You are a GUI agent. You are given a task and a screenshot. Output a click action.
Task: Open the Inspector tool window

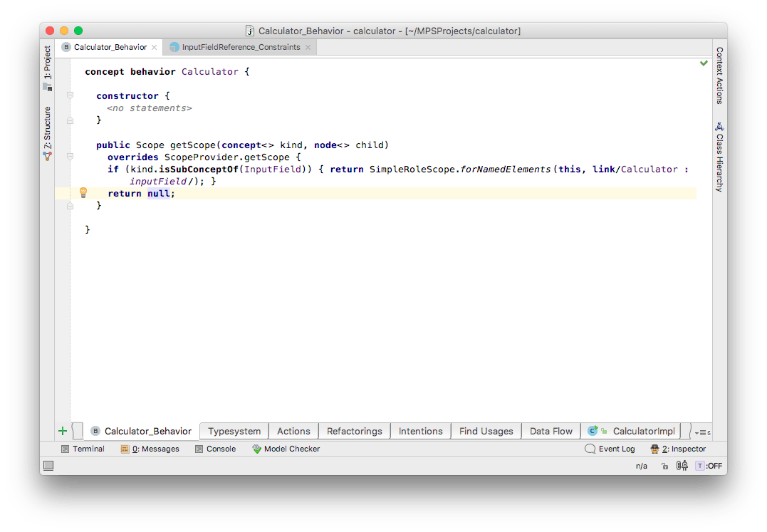[677, 449]
